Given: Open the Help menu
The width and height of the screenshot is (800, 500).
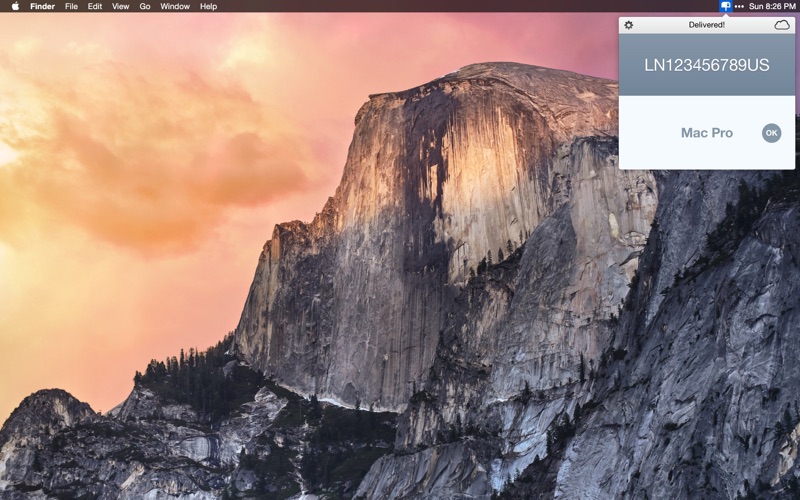Looking at the screenshot, I should point(208,6).
